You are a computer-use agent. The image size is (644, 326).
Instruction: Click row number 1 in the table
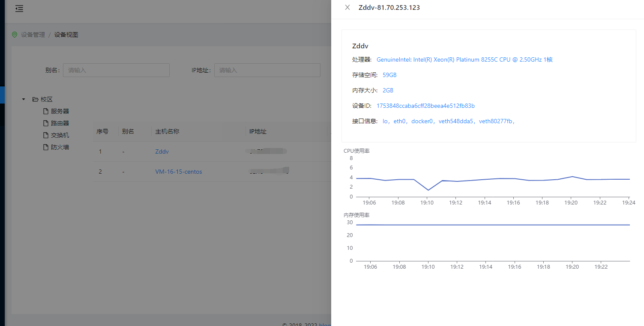click(x=100, y=151)
